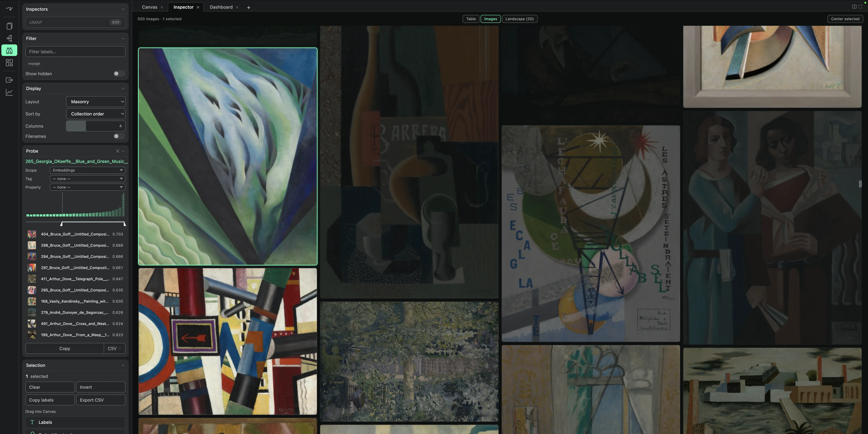Collapse the Inspectors panel chevron
This screenshot has height=434, width=868.
(x=123, y=9)
